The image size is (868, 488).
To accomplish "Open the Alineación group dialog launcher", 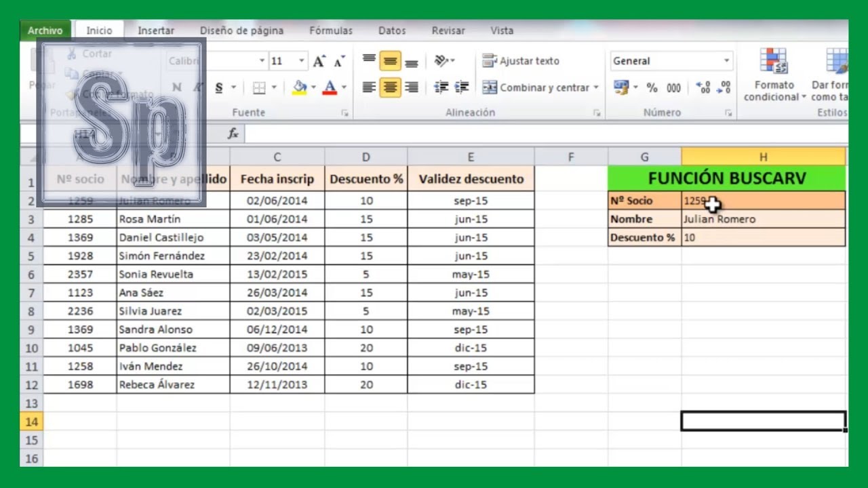I will click(x=597, y=113).
